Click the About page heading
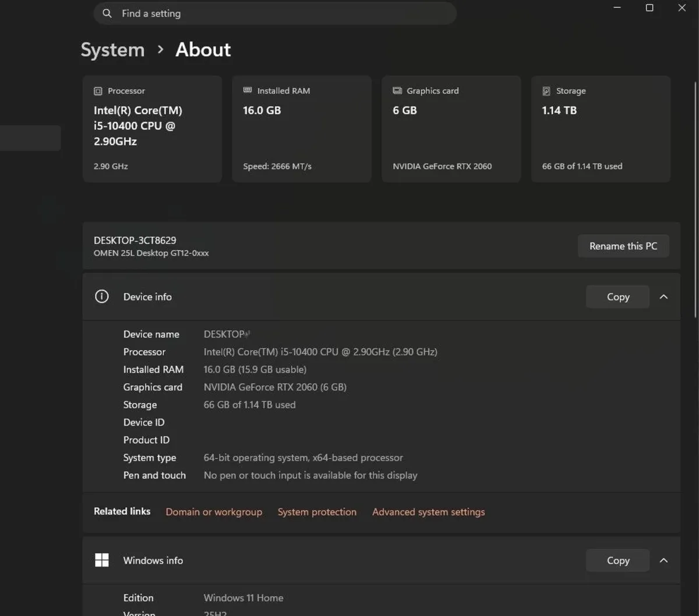 coord(203,49)
